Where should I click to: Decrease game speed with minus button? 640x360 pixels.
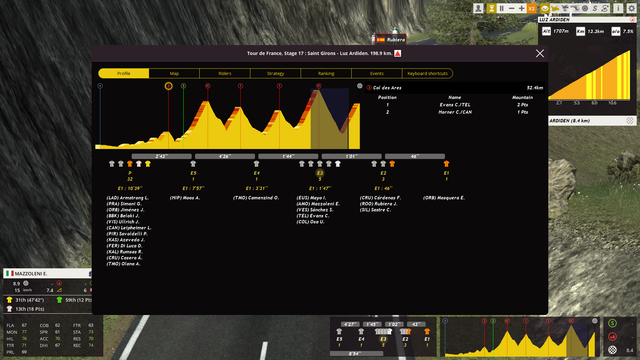pyautogui.click(x=511, y=8)
